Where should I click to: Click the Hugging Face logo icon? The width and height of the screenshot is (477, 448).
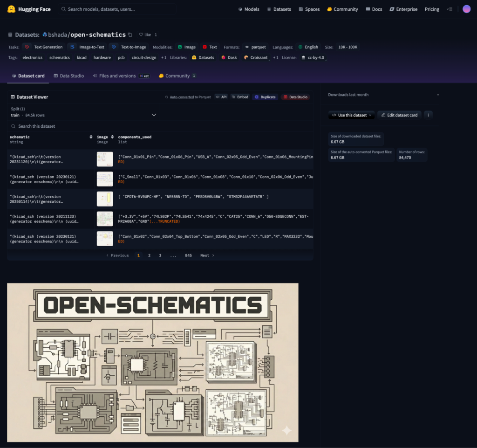(12, 9)
